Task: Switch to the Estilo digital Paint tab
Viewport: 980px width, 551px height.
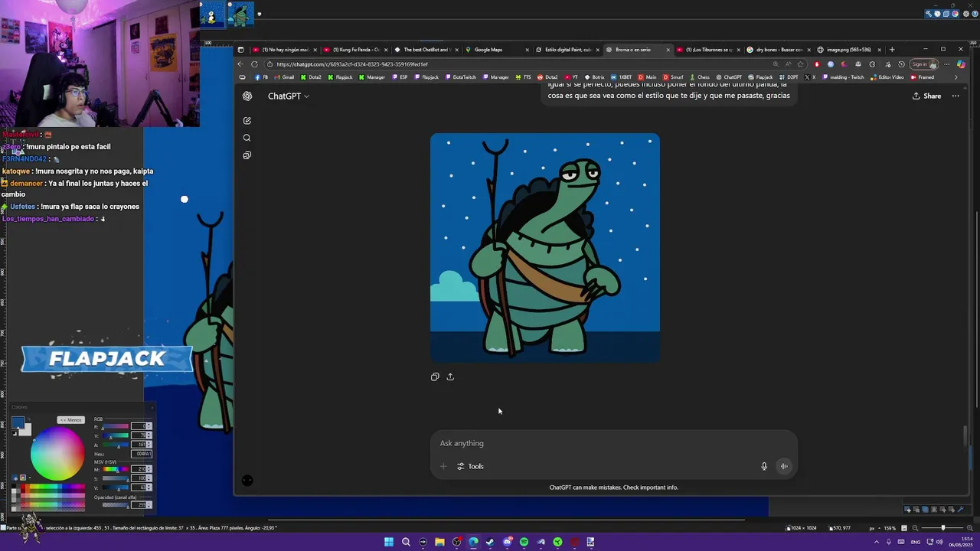Action: click(x=567, y=50)
